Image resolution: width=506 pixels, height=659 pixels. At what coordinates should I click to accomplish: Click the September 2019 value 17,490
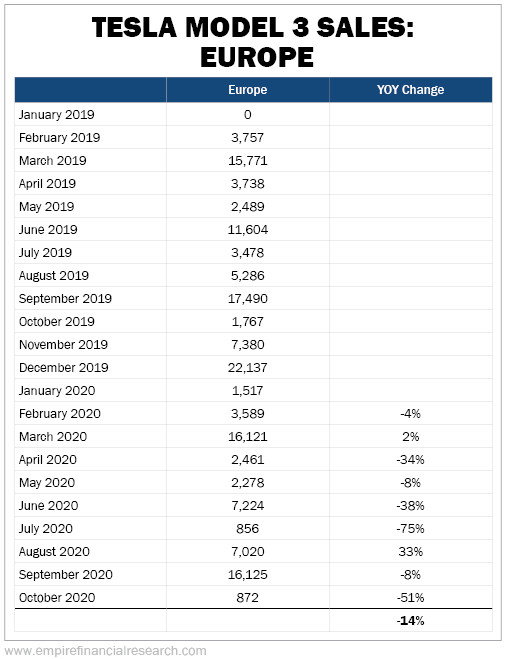click(248, 299)
